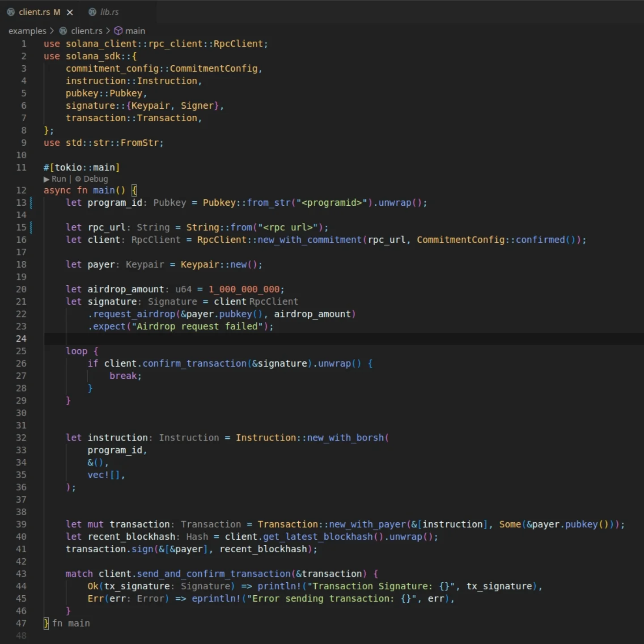Click the play triangle icon before Run
This screenshot has width=644, height=644.
click(x=47, y=179)
